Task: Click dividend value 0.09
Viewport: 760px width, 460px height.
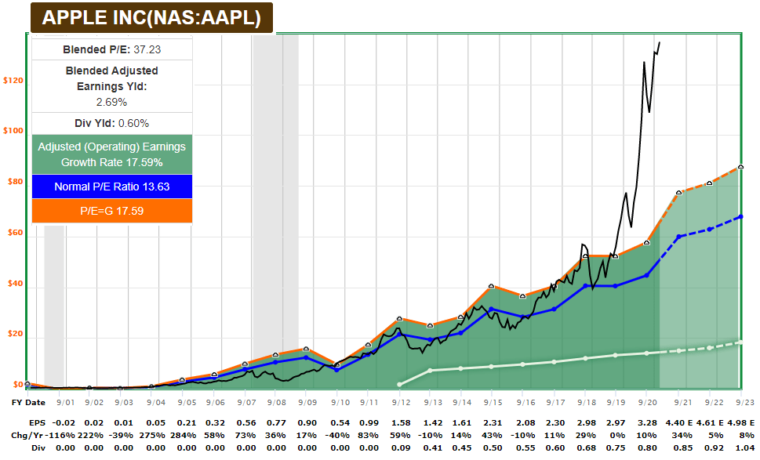Action: 401,448
